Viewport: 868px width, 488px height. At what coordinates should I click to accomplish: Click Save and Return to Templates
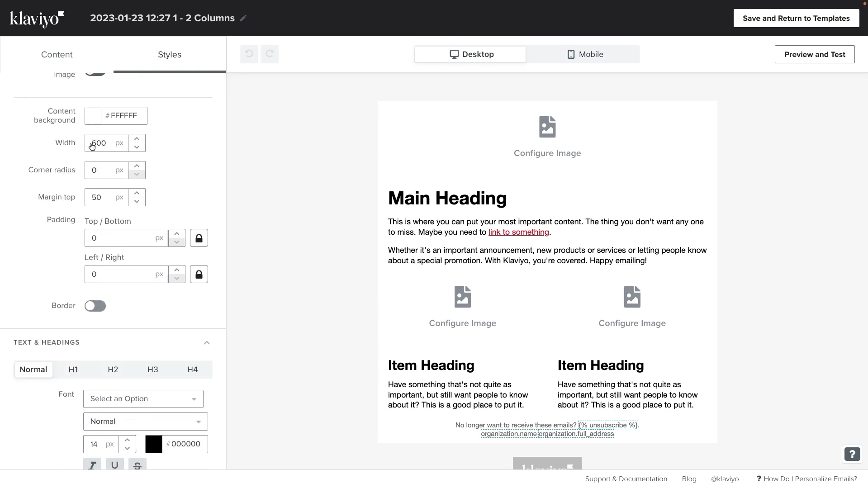[x=796, y=18]
